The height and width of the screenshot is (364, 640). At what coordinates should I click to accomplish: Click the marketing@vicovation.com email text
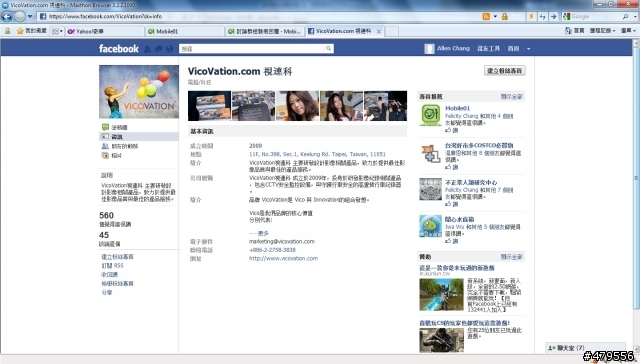click(x=282, y=241)
